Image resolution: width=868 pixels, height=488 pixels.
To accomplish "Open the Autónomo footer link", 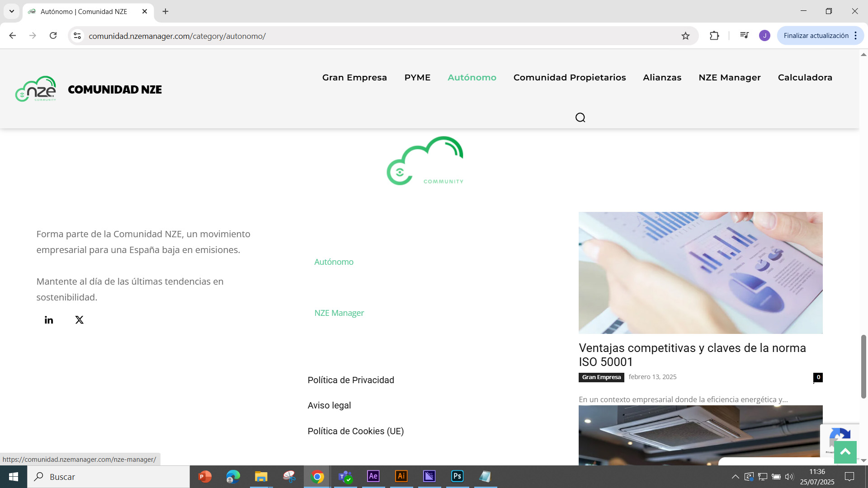I will (x=334, y=262).
